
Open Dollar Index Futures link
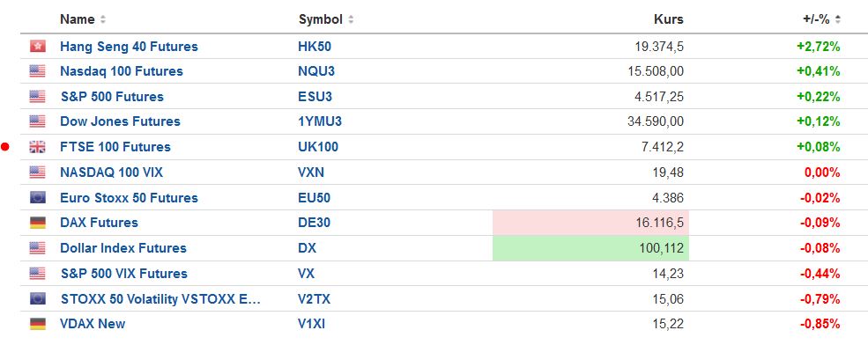[x=123, y=248]
